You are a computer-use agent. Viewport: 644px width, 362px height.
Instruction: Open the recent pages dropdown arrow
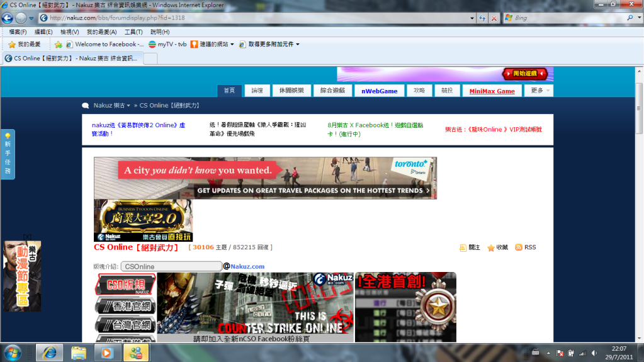(31, 18)
